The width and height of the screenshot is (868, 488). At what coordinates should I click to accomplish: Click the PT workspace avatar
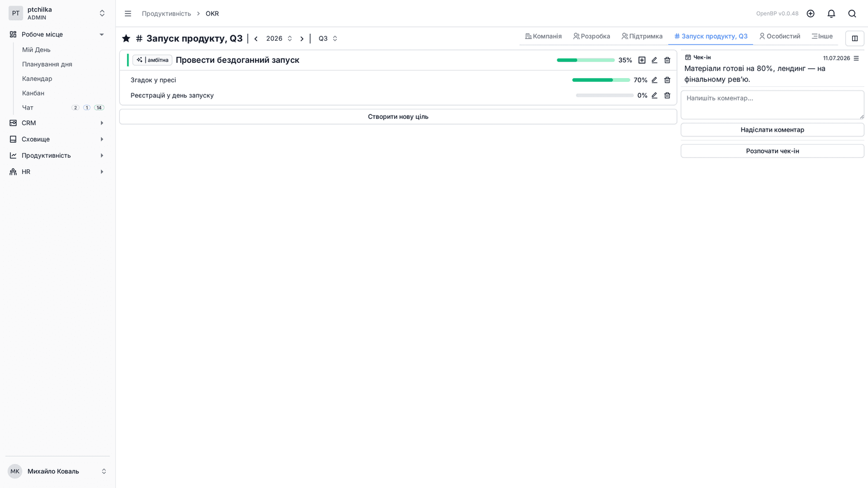point(16,14)
